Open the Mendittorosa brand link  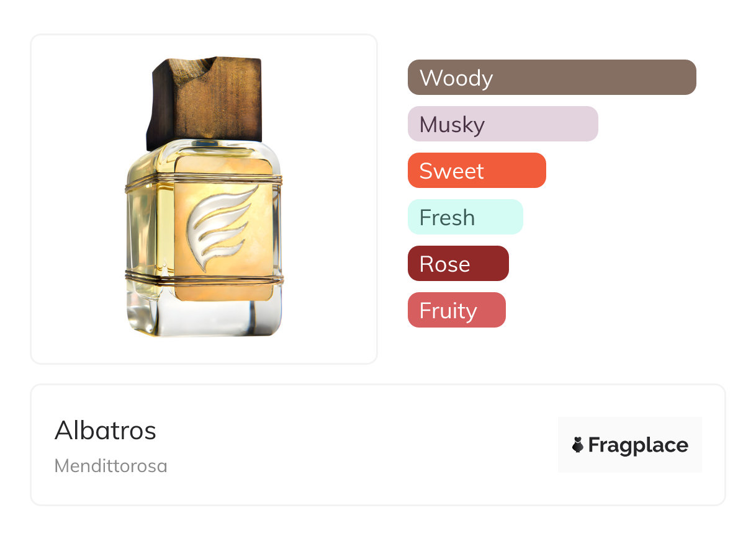(110, 466)
